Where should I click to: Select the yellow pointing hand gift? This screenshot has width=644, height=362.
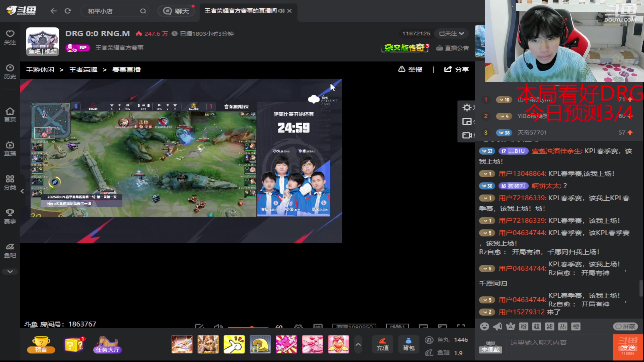pyautogui.click(x=234, y=344)
